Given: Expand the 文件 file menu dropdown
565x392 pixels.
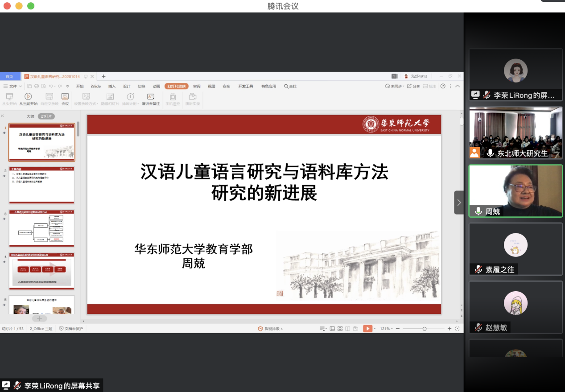Looking at the screenshot, I should click(x=13, y=87).
